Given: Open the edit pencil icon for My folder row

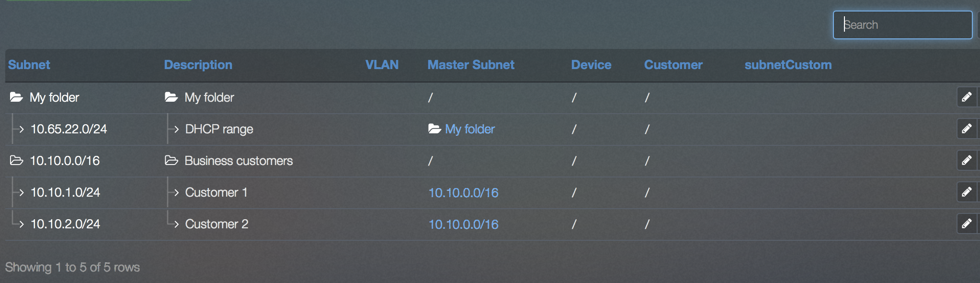Looking at the screenshot, I should click(967, 97).
